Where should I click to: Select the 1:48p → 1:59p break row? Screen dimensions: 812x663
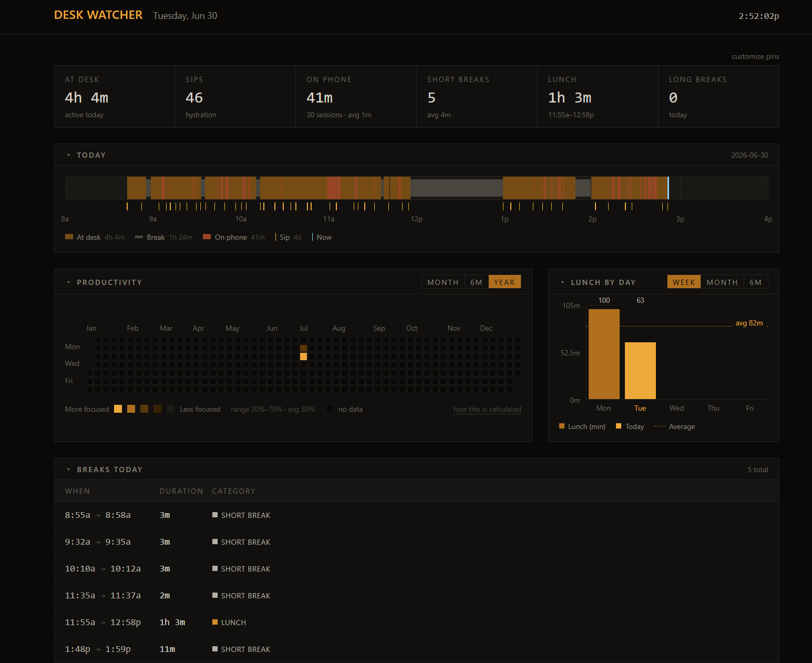[x=417, y=649]
